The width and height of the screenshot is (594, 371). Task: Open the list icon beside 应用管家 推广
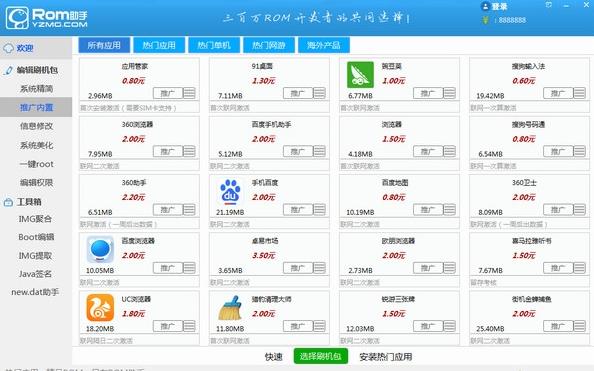point(189,93)
